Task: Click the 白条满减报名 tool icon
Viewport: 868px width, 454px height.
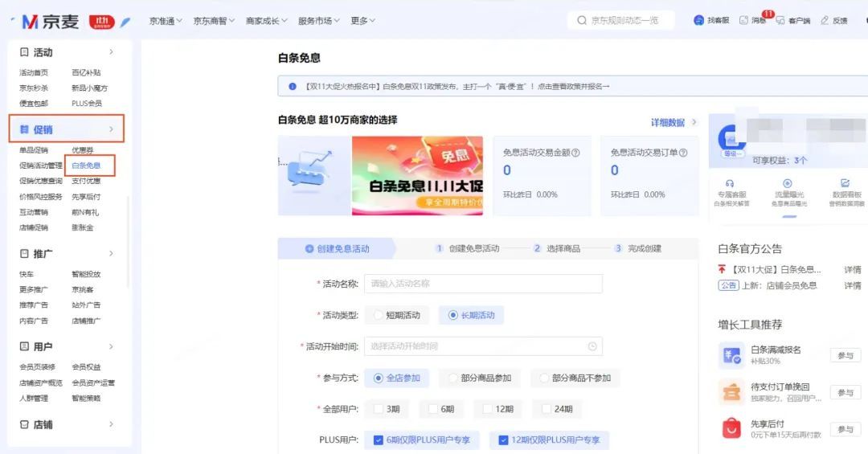Action: [x=731, y=355]
